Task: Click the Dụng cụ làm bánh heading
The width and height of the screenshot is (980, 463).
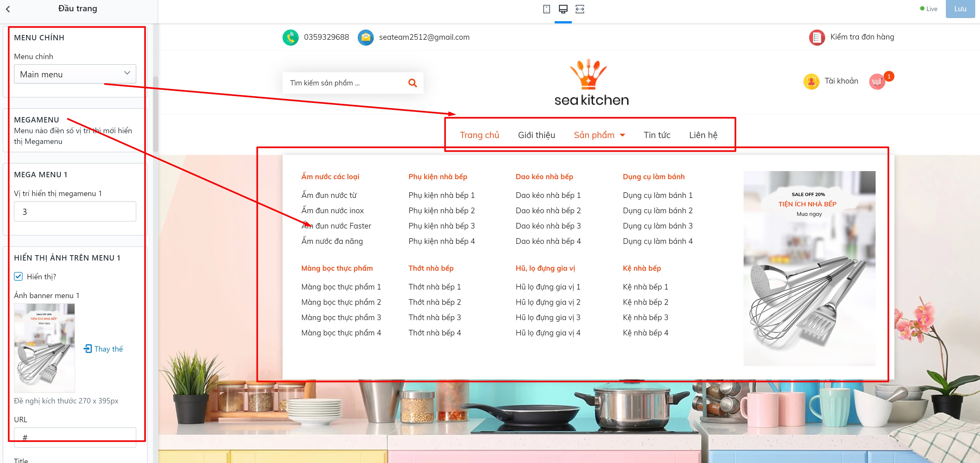Action: (x=654, y=177)
